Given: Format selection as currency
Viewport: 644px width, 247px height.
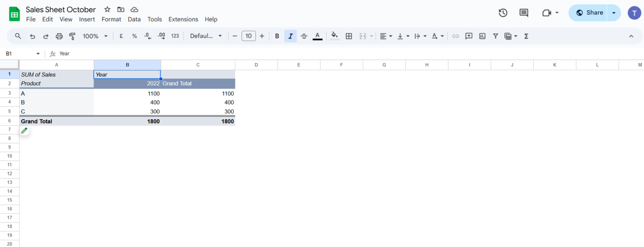Looking at the screenshot, I should (x=121, y=36).
